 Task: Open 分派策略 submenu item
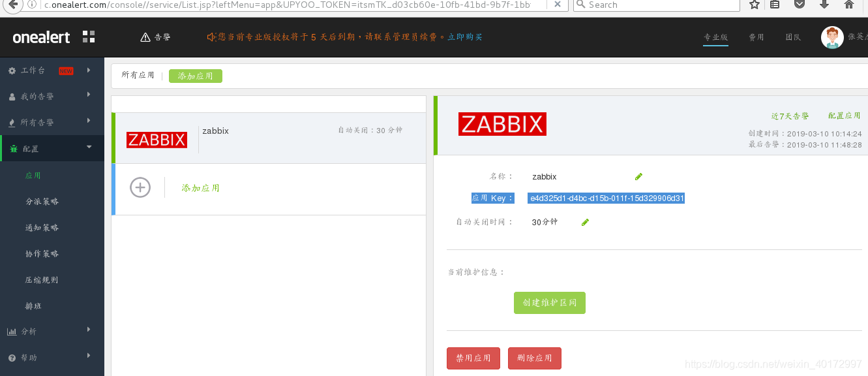pos(42,202)
